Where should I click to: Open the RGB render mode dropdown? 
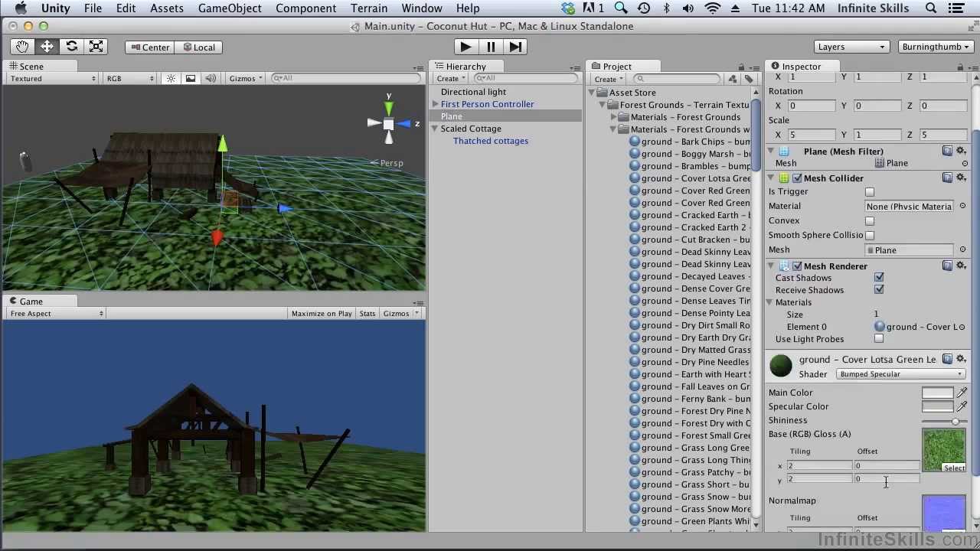(x=129, y=78)
